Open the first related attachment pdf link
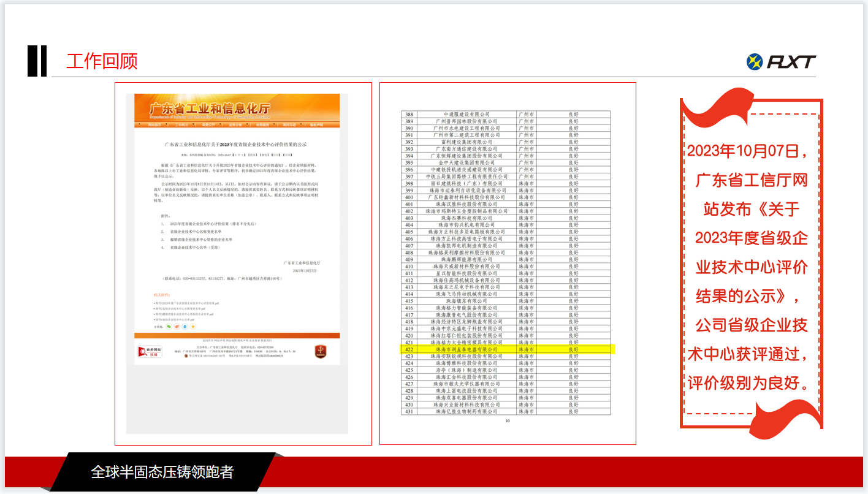Screen dimensions: 868x494 186,303
